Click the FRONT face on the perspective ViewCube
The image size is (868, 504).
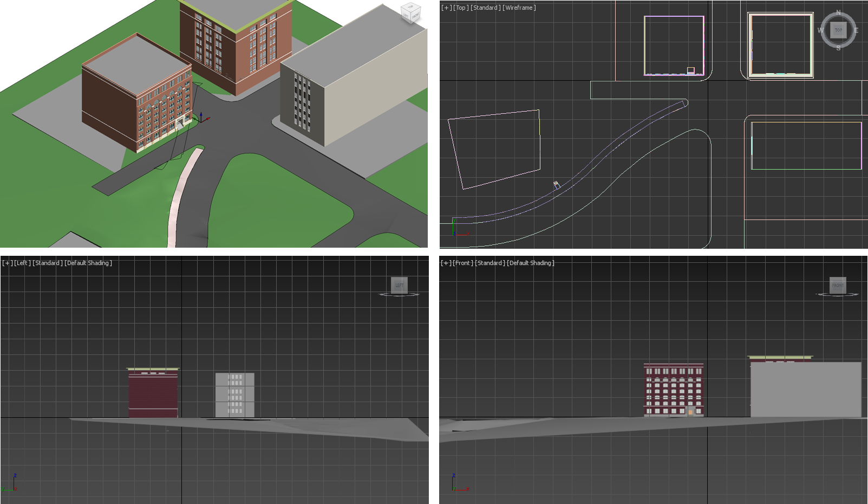click(x=416, y=16)
